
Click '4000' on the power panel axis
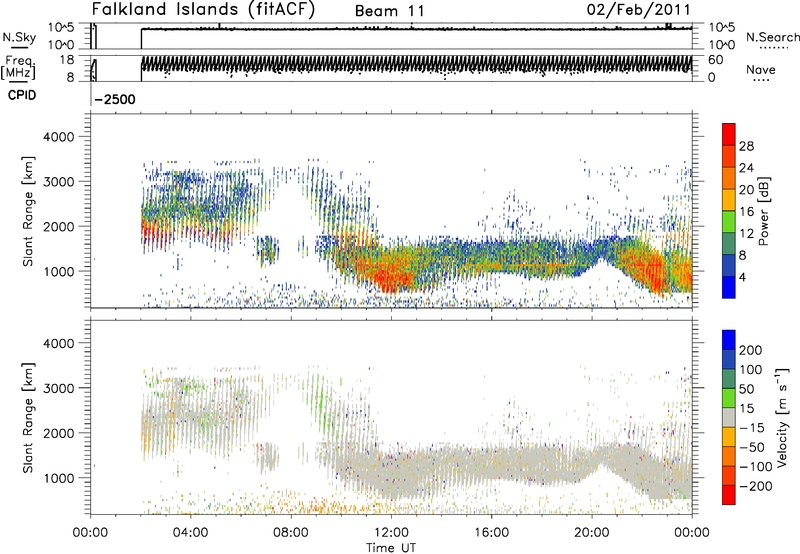(x=58, y=137)
